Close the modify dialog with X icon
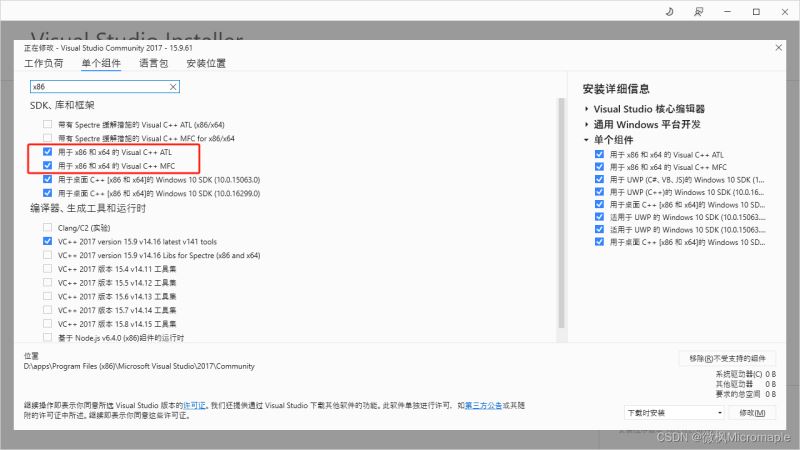The image size is (800, 450). [779, 47]
